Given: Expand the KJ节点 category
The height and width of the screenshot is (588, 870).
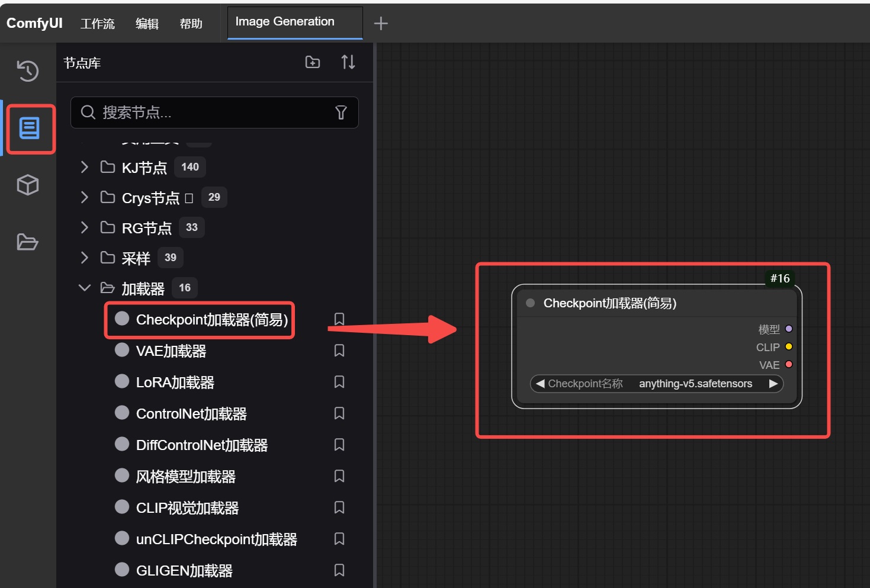Looking at the screenshot, I should coord(84,167).
